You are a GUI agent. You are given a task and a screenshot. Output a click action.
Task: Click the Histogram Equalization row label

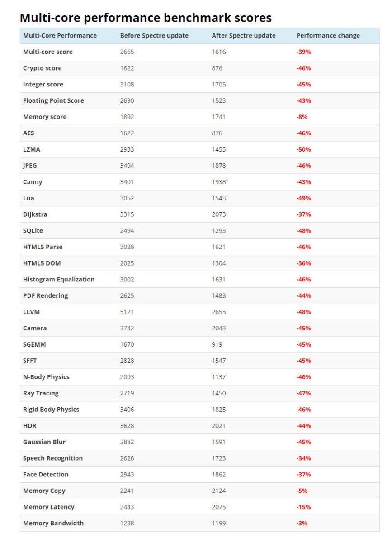coord(59,280)
